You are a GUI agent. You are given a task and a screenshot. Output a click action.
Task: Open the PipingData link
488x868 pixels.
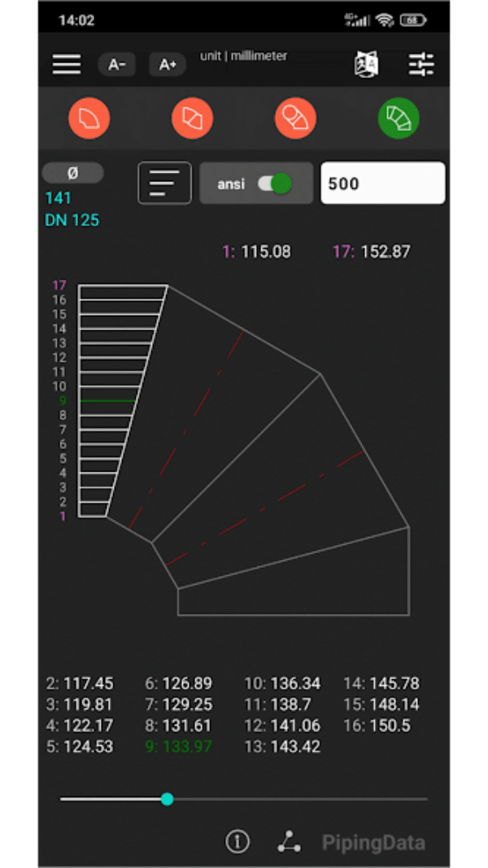pos(373,843)
